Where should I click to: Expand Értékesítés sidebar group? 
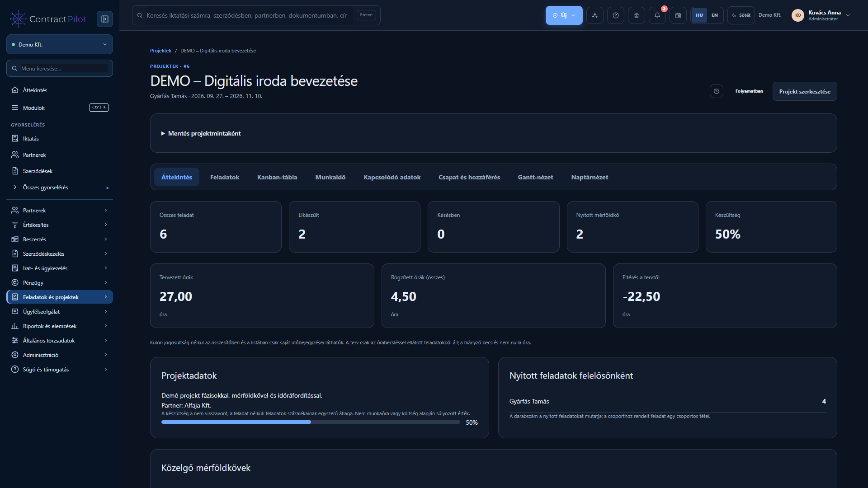(60, 225)
